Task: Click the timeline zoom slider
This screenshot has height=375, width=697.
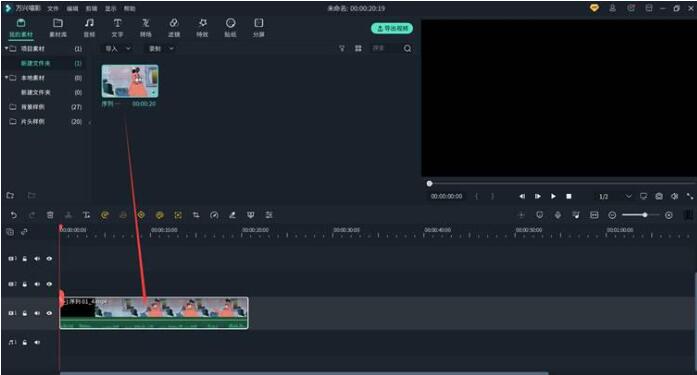Action: pos(640,215)
